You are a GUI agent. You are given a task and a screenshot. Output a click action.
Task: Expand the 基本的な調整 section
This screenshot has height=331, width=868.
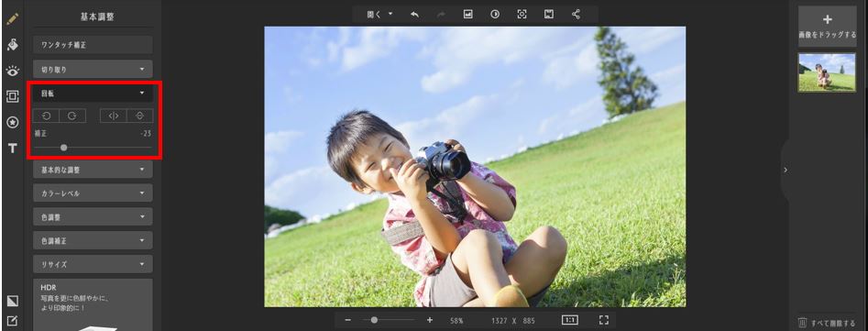click(93, 170)
